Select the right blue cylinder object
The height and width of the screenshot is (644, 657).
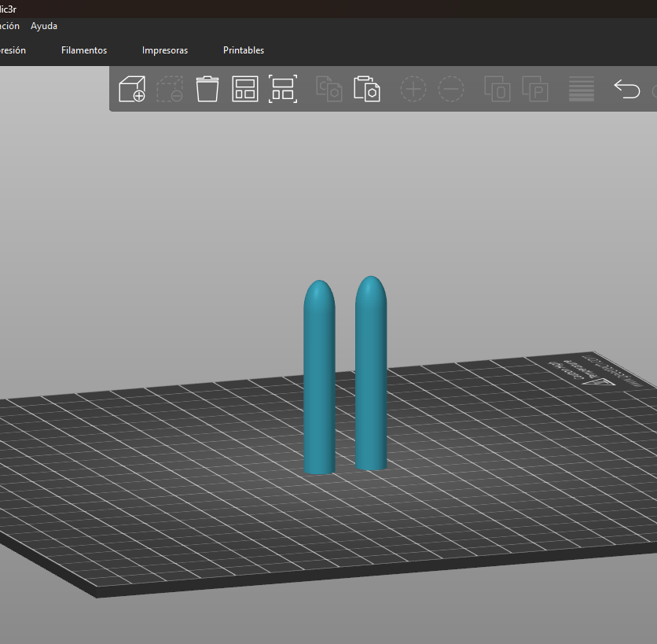(x=371, y=374)
